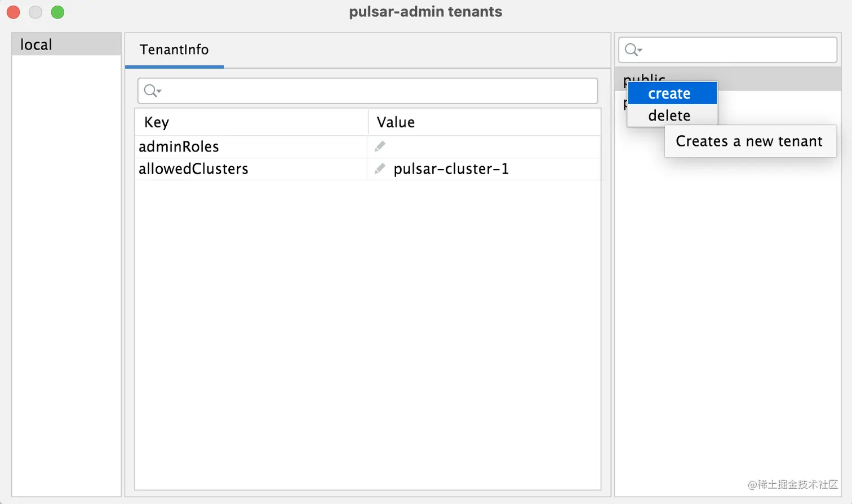
Task: Switch to the TenantInfo tab
Action: [174, 50]
